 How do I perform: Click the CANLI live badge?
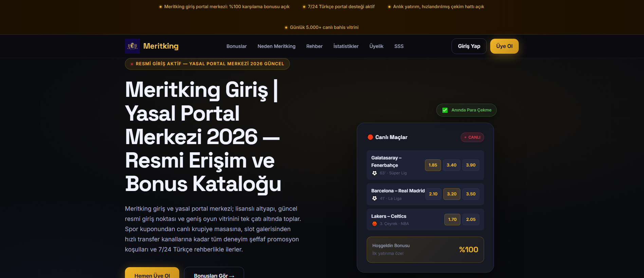tap(472, 137)
